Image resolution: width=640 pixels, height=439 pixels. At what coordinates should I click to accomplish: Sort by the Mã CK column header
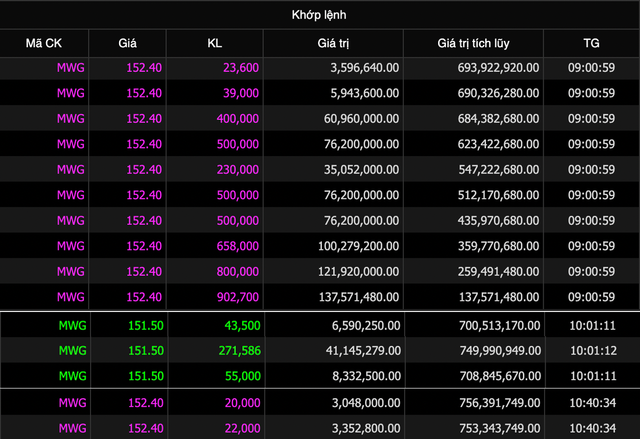tap(44, 44)
